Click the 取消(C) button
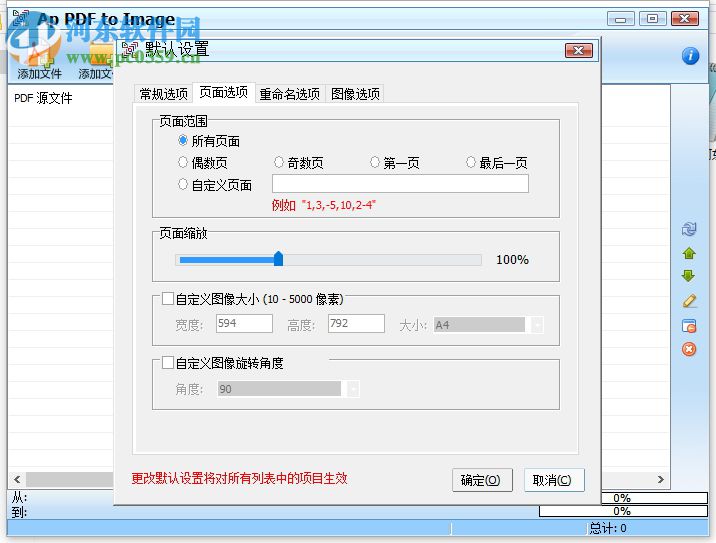The image size is (716, 543). (553, 480)
